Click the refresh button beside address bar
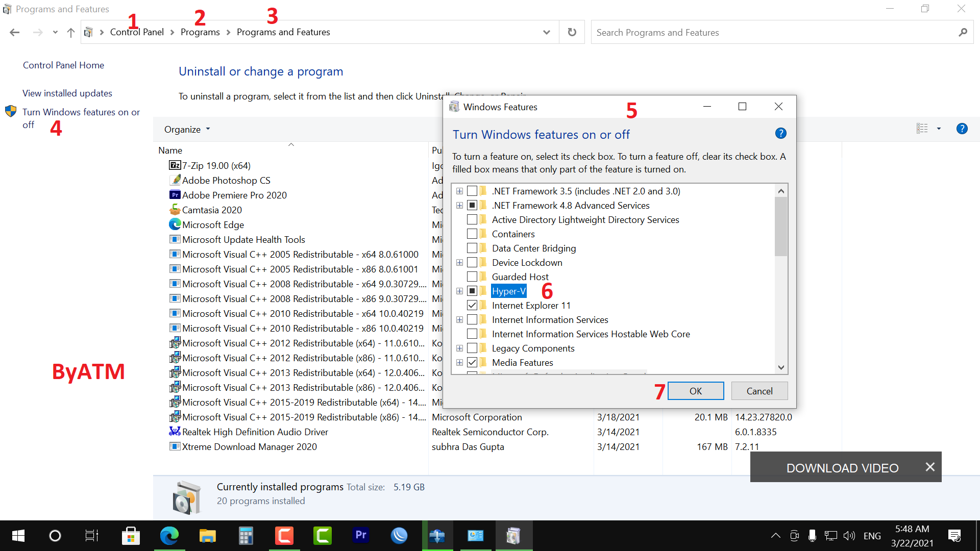 tap(572, 32)
